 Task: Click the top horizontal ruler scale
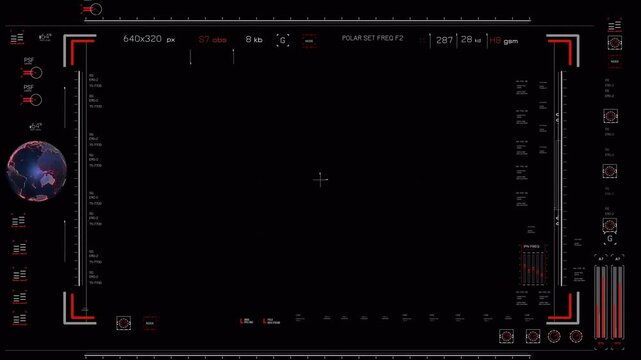[307, 19]
